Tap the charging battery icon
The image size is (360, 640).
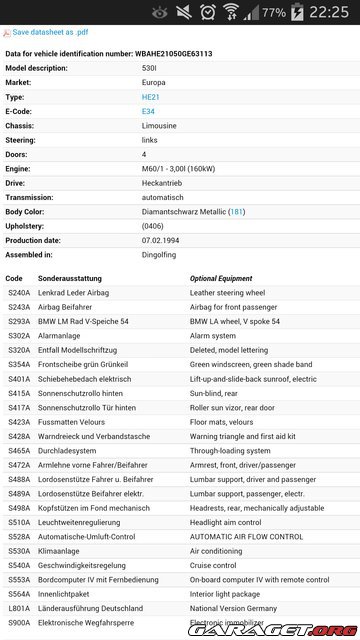tap(297, 12)
